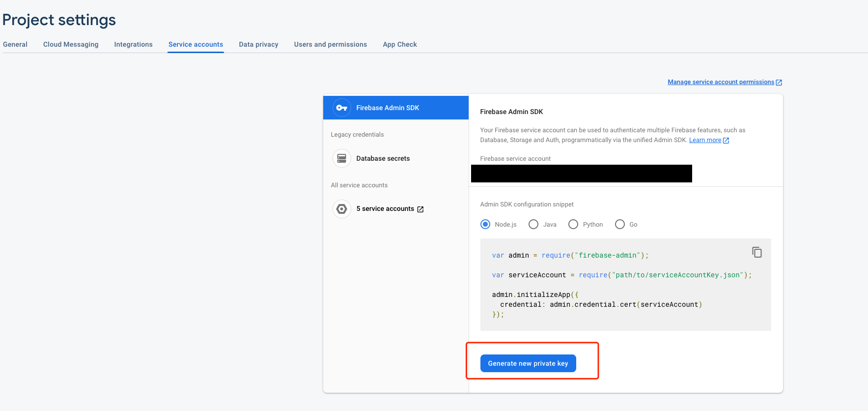
Task: Open the App Check tab
Action: 399,44
